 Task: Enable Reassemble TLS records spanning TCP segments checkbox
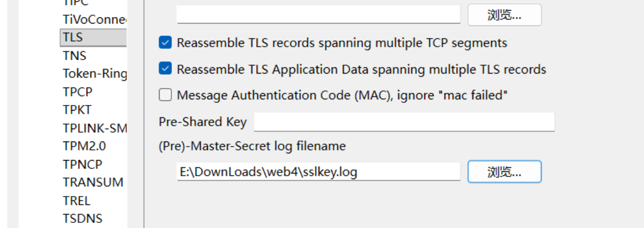point(165,43)
